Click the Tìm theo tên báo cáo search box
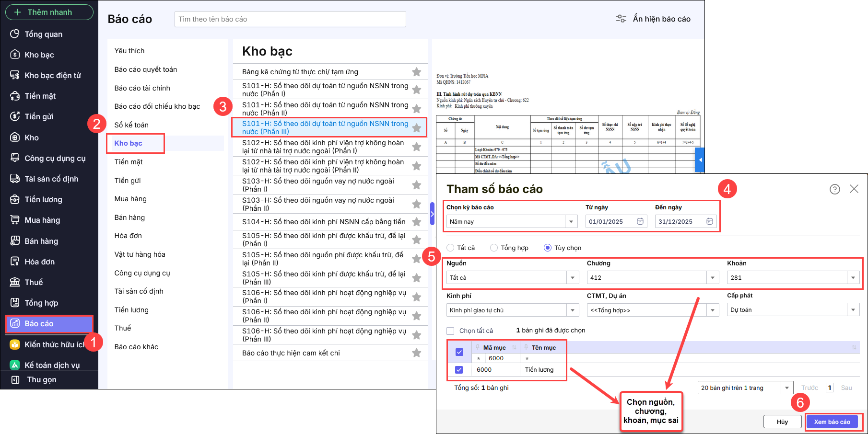This screenshot has height=434, width=868. click(x=290, y=19)
